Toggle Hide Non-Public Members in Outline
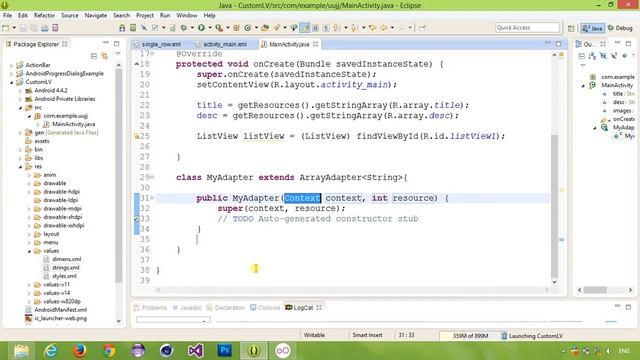 [624, 56]
